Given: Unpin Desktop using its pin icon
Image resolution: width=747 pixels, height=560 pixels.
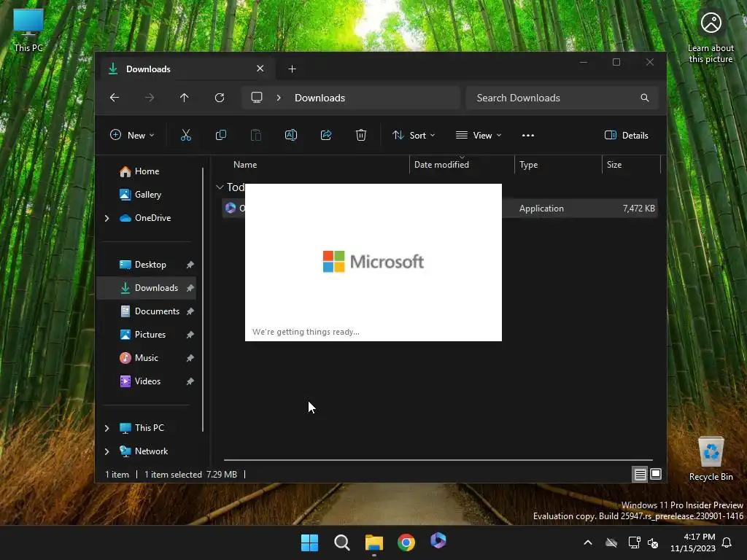Looking at the screenshot, I should click(x=190, y=265).
